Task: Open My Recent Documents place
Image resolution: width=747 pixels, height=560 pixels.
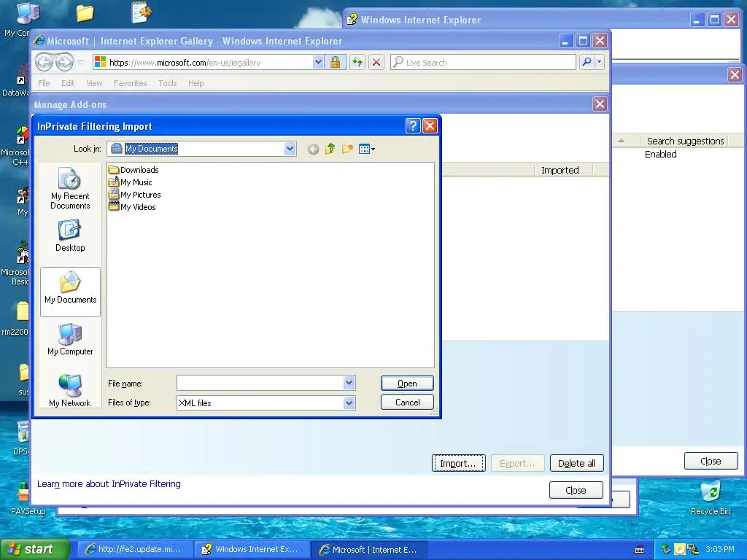Action: click(x=70, y=189)
